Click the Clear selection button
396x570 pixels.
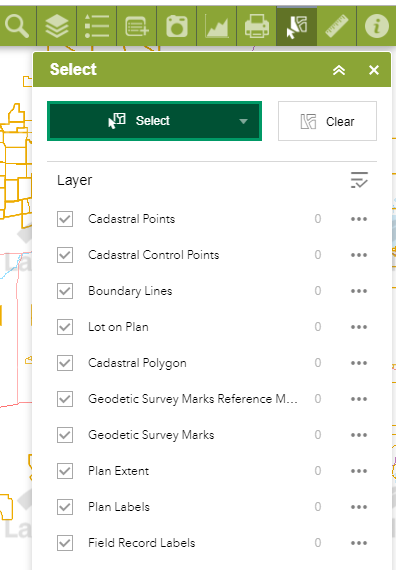[327, 121]
